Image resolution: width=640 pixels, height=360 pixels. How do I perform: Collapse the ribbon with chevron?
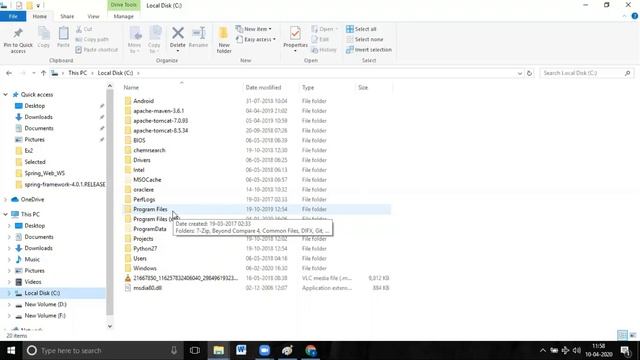point(624,16)
